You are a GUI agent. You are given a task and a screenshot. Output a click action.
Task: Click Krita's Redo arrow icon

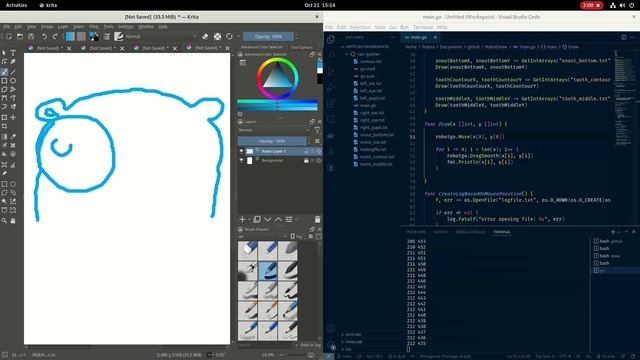[x=55, y=36]
